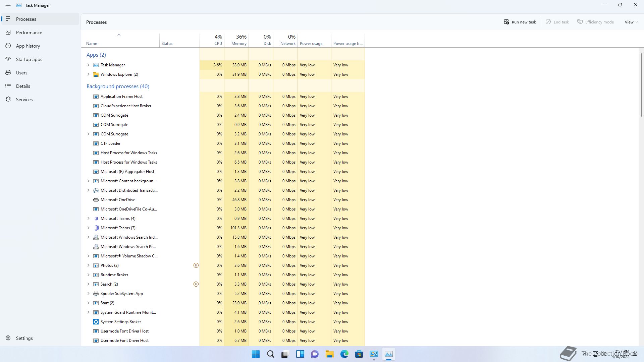Click the Performance sidebar icon

tap(8, 32)
